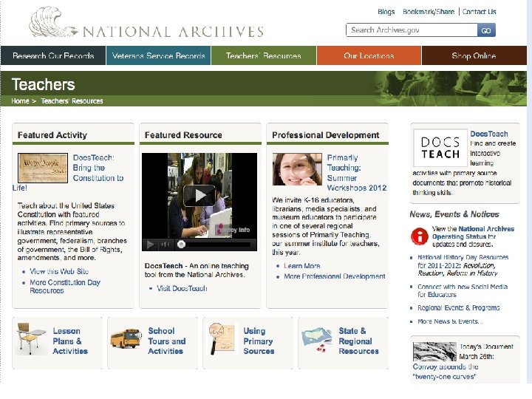
Task: Click in the Search Archives.gov field
Action: (412, 30)
